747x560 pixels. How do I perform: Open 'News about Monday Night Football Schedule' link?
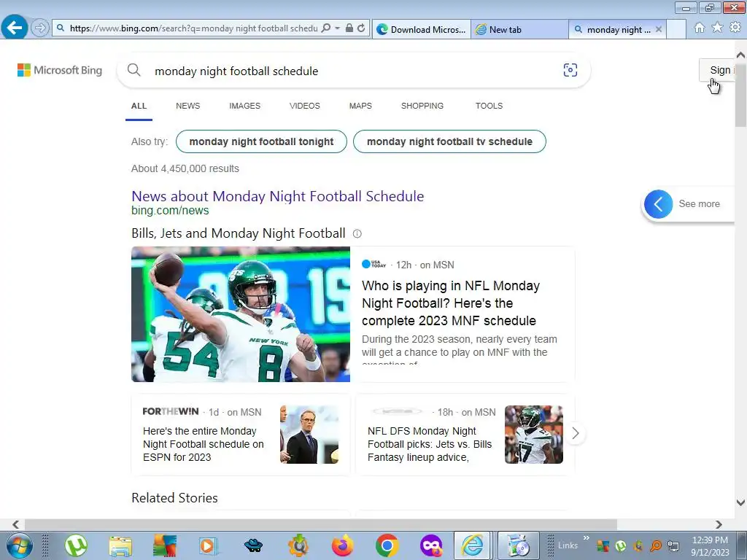pyautogui.click(x=277, y=196)
